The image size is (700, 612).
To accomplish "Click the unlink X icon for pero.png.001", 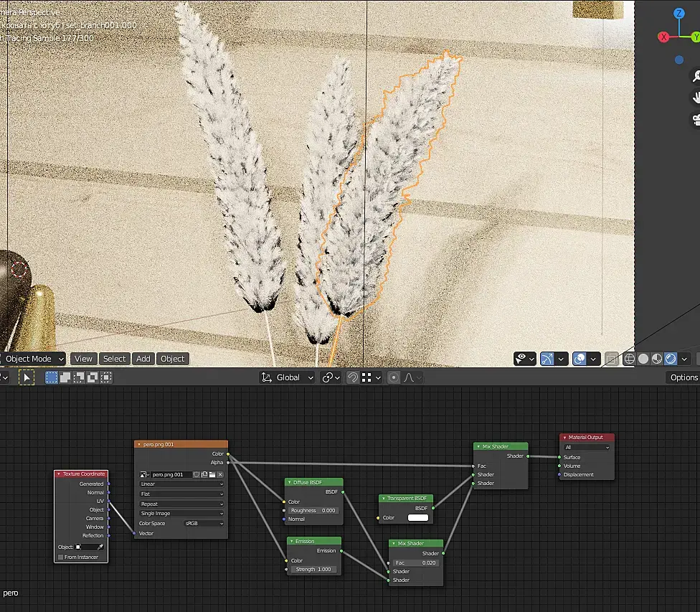I will coord(220,474).
